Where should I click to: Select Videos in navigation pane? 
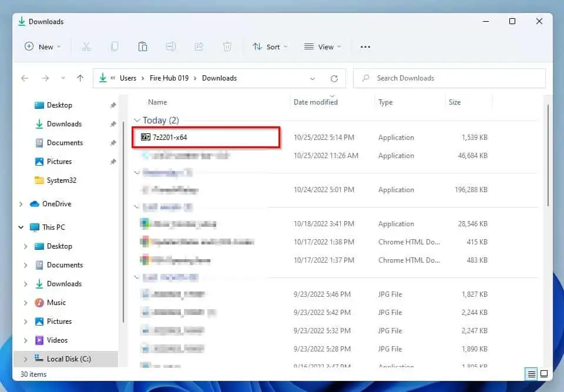(51, 340)
